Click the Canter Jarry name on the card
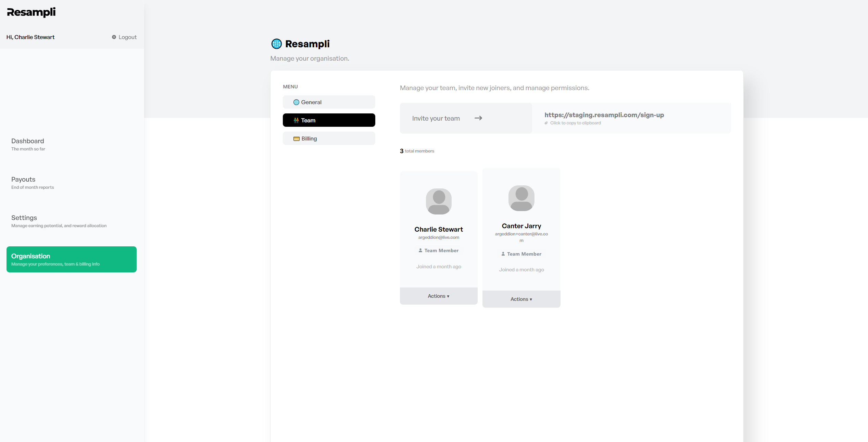Image resolution: width=868 pixels, height=442 pixels. (521, 226)
